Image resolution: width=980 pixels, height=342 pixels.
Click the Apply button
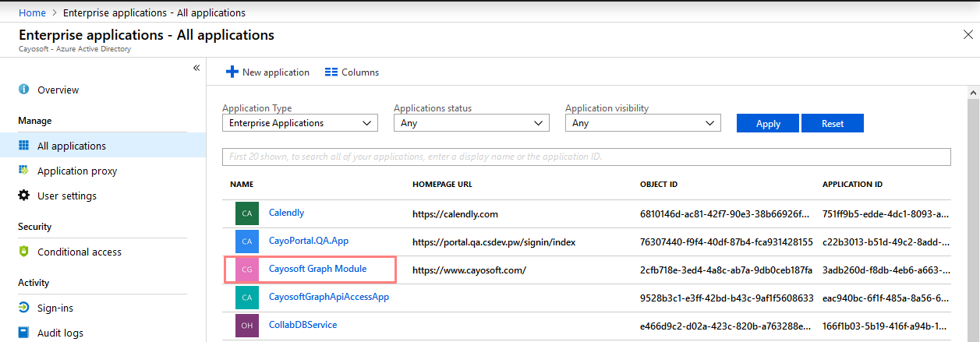(769, 123)
